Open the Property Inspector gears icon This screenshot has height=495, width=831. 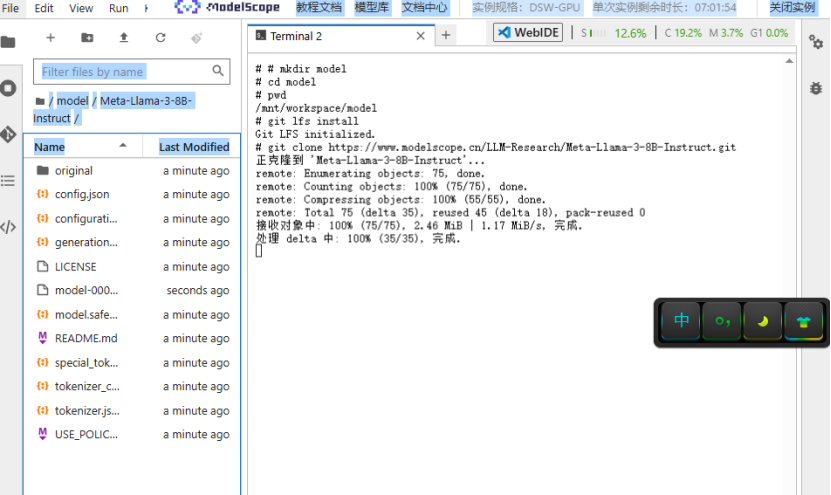point(816,42)
